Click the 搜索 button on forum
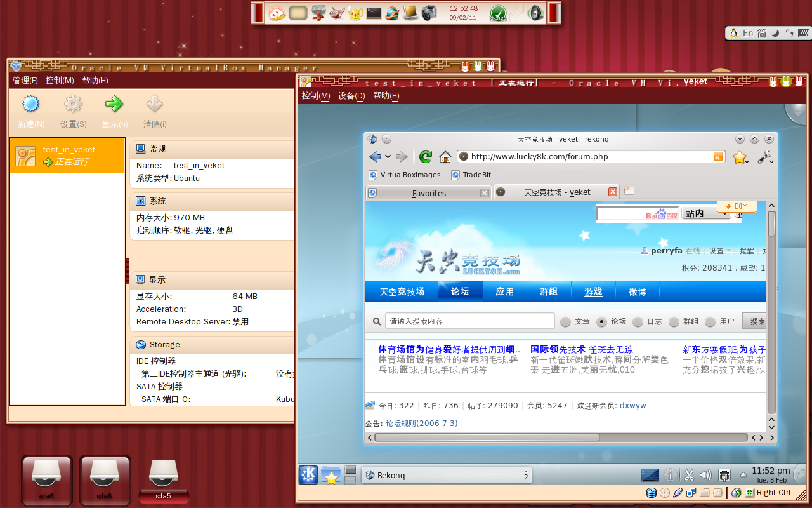Image resolution: width=812 pixels, height=508 pixels. (x=755, y=322)
